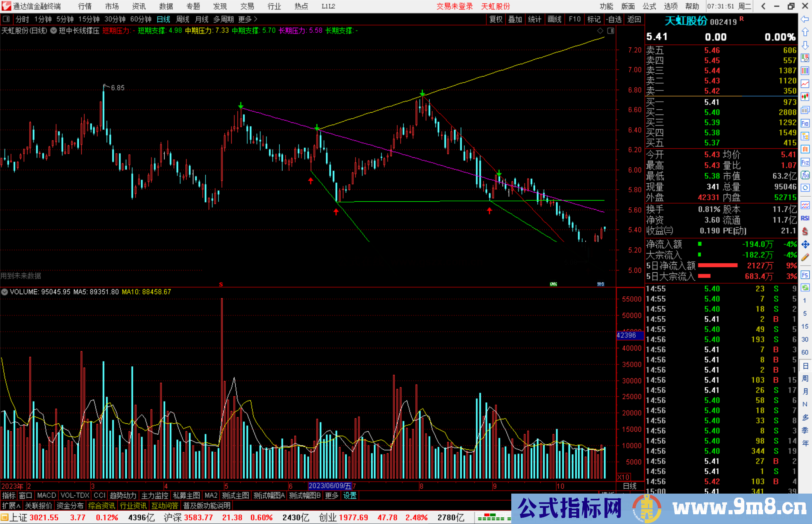Image resolution: width=812 pixels, height=524 pixels.
Task: Expand the 更多 period options dropdown
Action: click(248, 19)
